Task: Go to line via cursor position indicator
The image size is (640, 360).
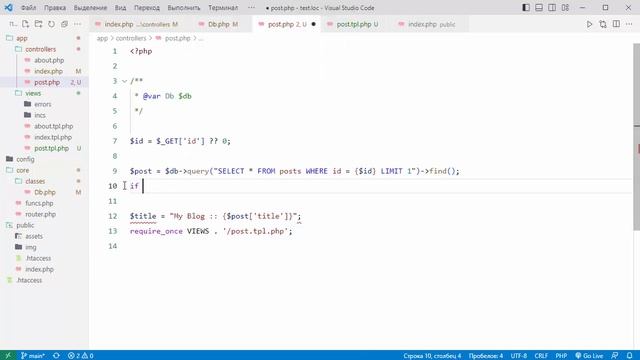Action: [x=432, y=356]
